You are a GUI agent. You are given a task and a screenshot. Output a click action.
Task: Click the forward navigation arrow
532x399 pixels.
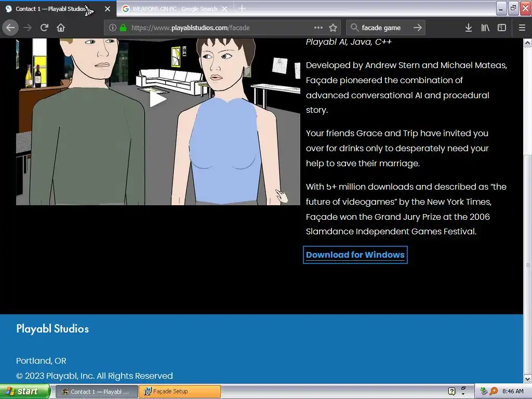click(x=28, y=28)
